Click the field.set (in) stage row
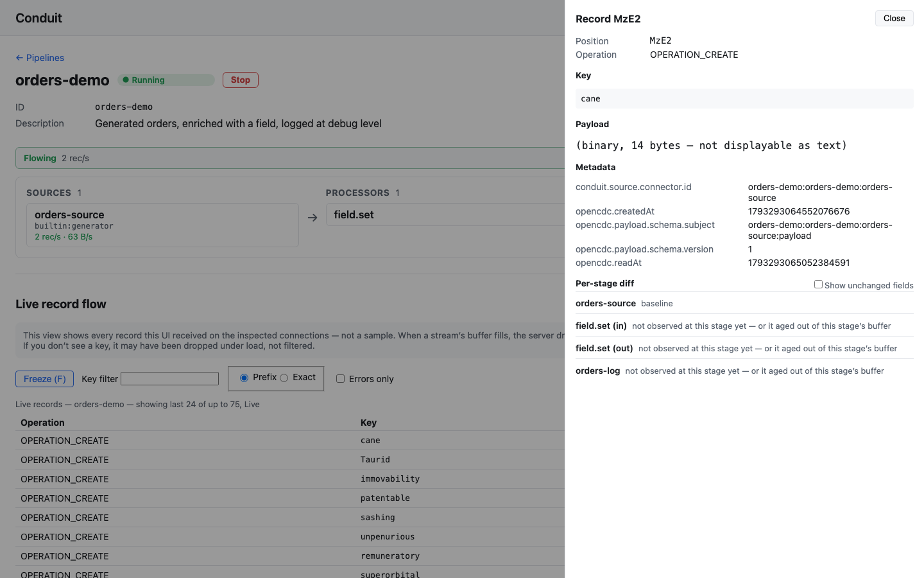The image size is (924, 578). point(744,326)
